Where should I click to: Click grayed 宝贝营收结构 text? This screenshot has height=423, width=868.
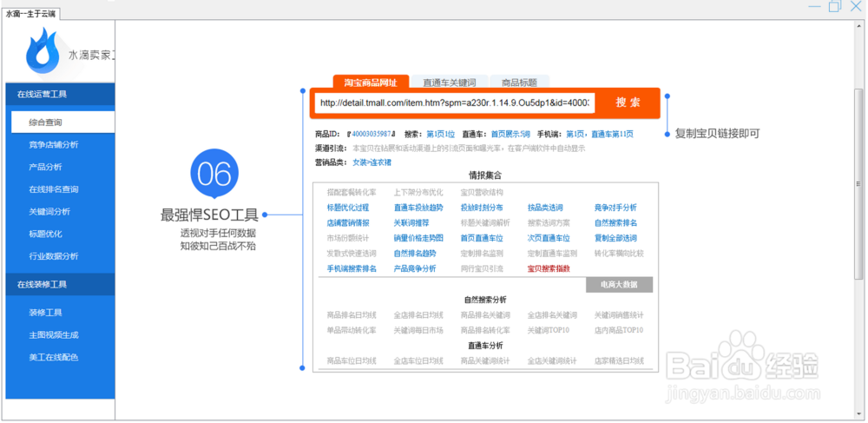click(x=482, y=193)
